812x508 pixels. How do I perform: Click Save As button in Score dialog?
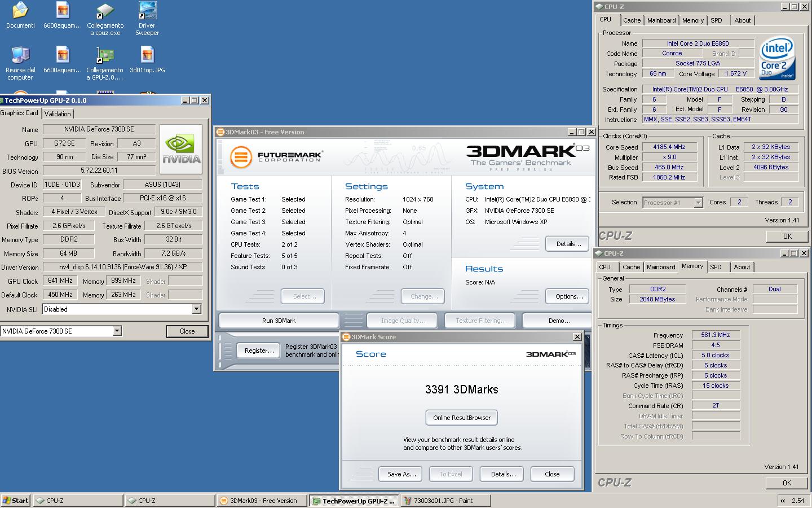tap(401, 474)
